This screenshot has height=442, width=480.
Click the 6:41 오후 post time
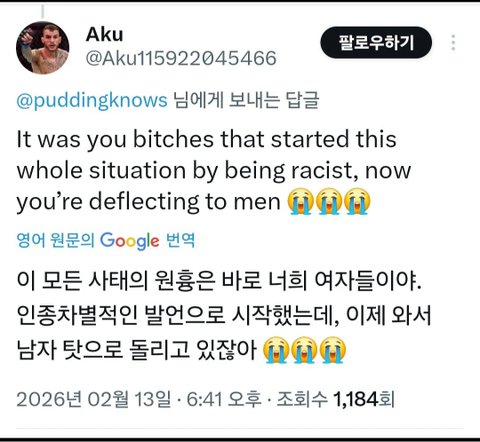224,399
